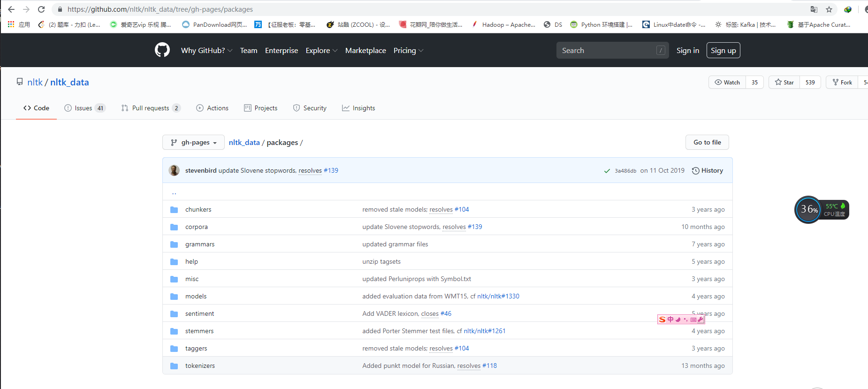Open the Enterprise nav item

pyautogui.click(x=282, y=50)
